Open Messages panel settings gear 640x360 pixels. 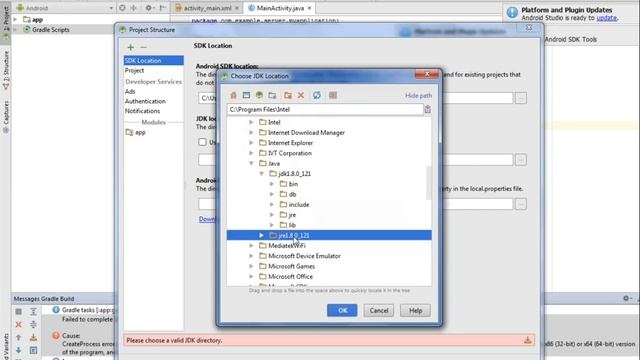coord(626,298)
